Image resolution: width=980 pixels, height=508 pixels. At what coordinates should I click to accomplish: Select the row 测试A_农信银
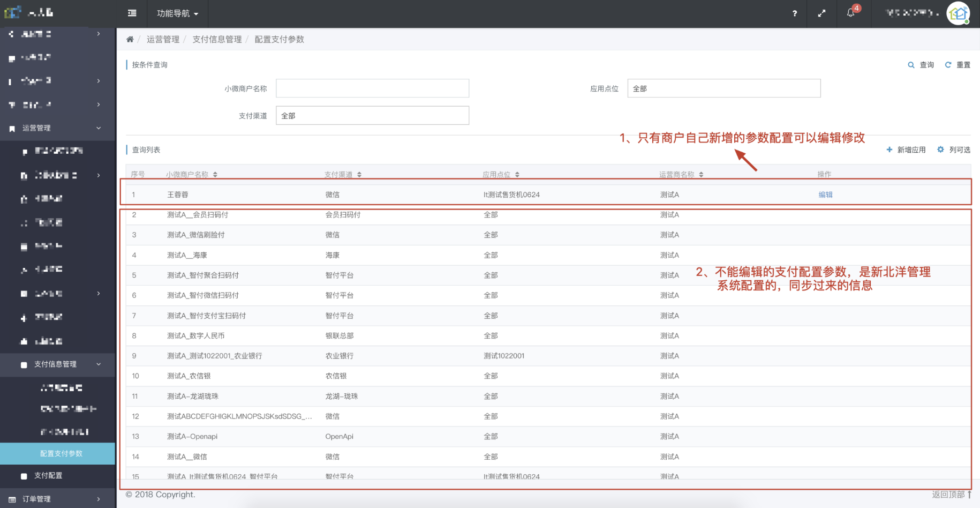548,376
